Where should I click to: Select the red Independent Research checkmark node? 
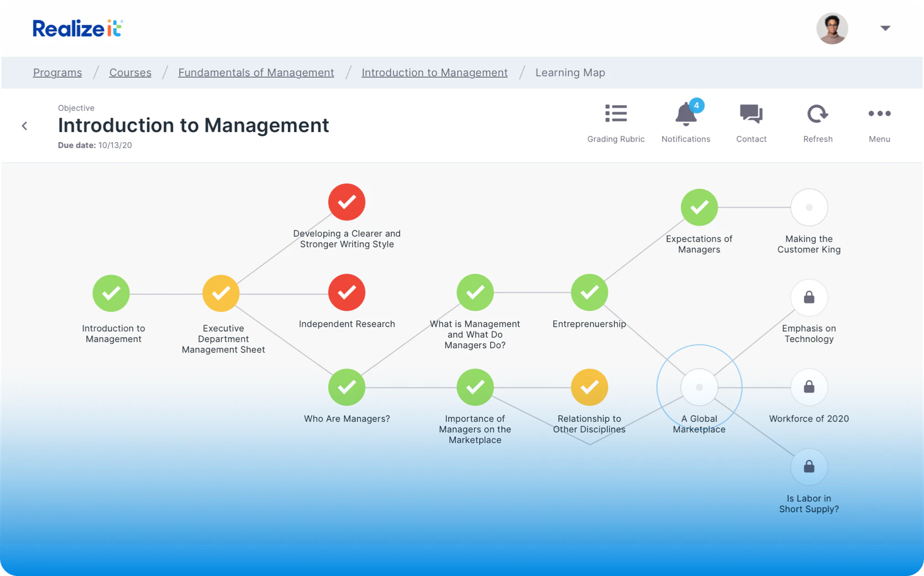347,292
